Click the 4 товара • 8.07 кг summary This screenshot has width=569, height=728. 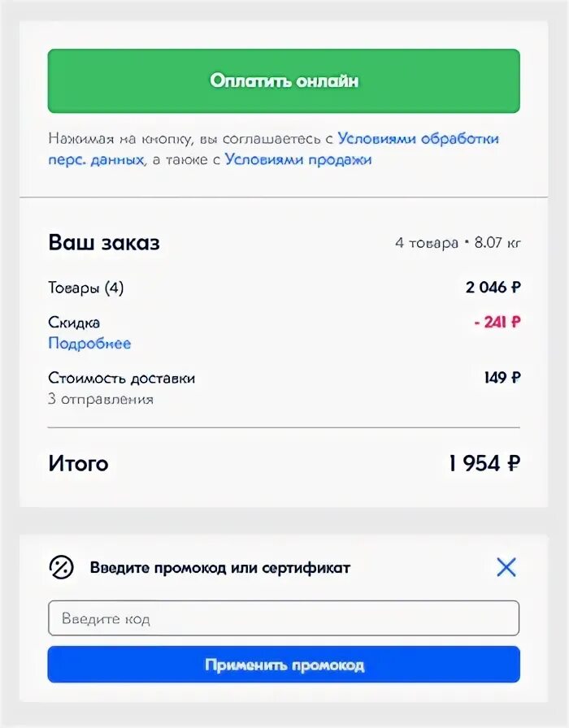pos(458,243)
